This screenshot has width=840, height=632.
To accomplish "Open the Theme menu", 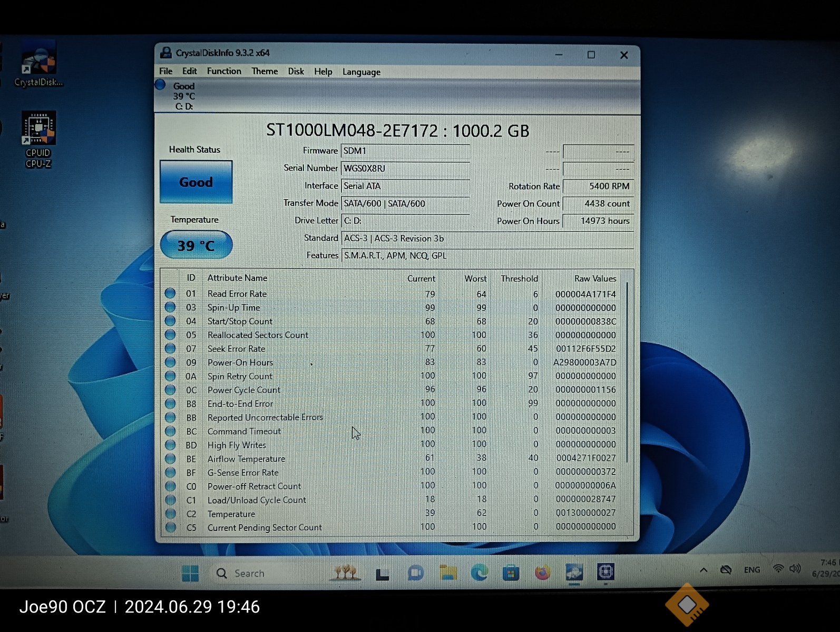I will 265,71.
